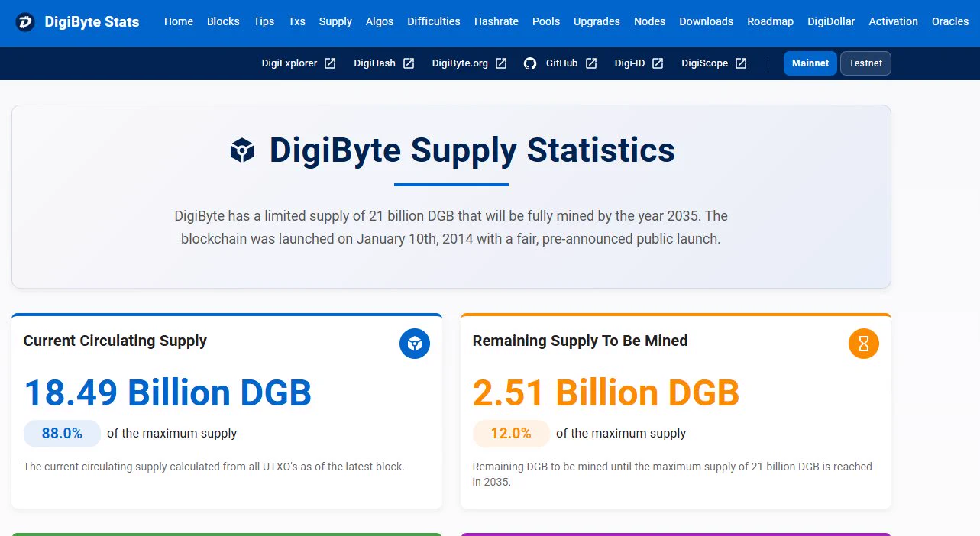Open the DigiByte Stats site title
Viewport: 980px width, 536px height.
pyautogui.click(x=92, y=22)
